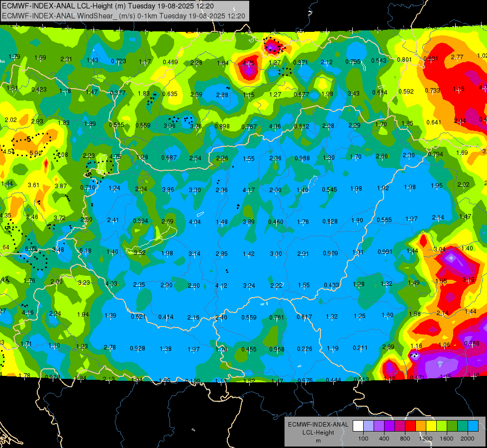Image resolution: width=487 pixels, height=448 pixels.
Task: Click the wind shear value 4.36
Action: point(275,126)
